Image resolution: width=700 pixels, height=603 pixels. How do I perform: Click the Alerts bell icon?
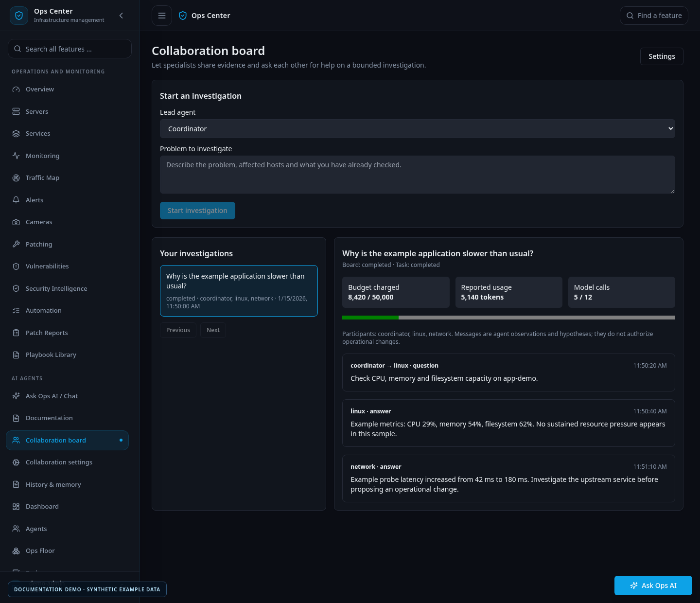pyautogui.click(x=16, y=200)
